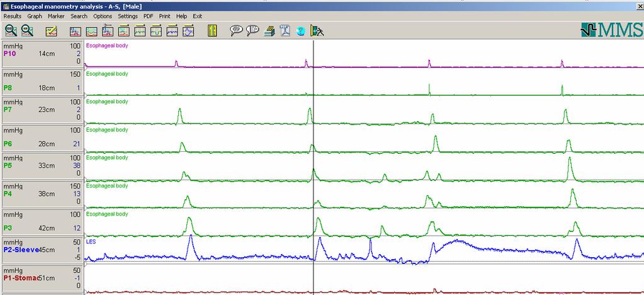
Task: Click the P4 channel name label
Action: 8,194
